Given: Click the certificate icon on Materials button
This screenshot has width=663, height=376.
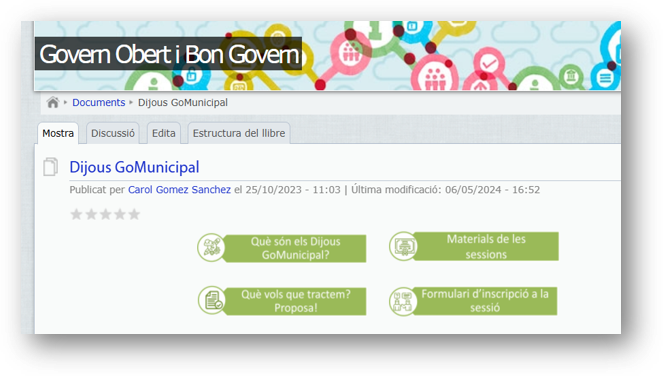Looking at the screenshot, I should pyautogui.click(x=403, y=246).
